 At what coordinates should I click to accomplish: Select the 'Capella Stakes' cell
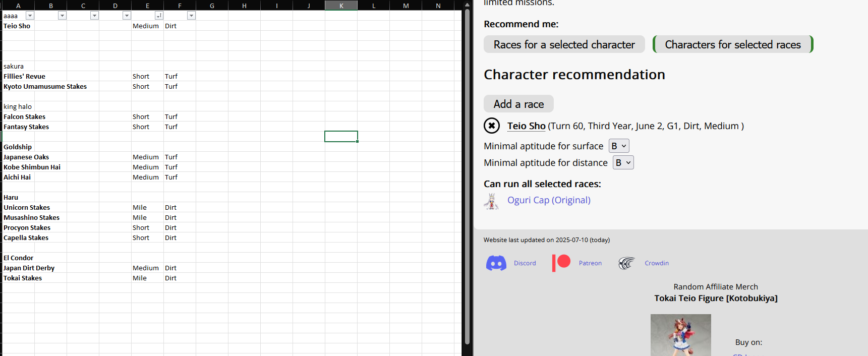19,238
